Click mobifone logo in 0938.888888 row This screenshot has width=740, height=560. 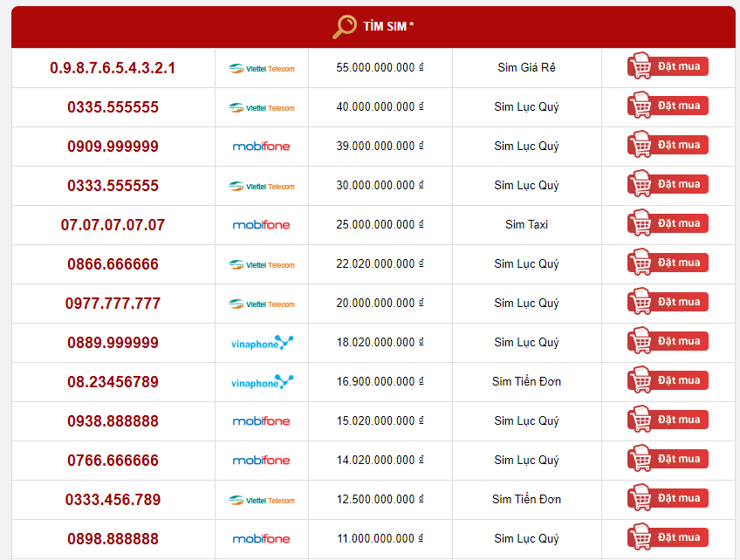(x=261, y=421)
